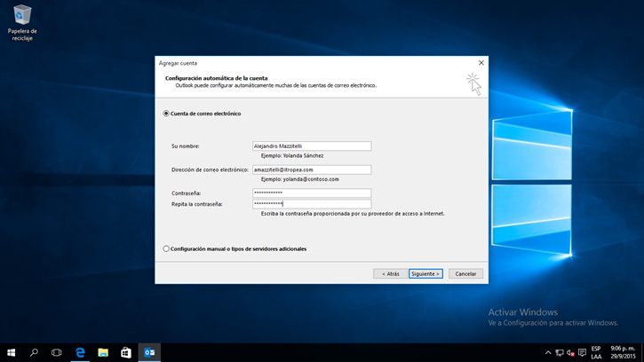
Task: Click the Outlook icon in the taskbar
Action: coord(149,352)
